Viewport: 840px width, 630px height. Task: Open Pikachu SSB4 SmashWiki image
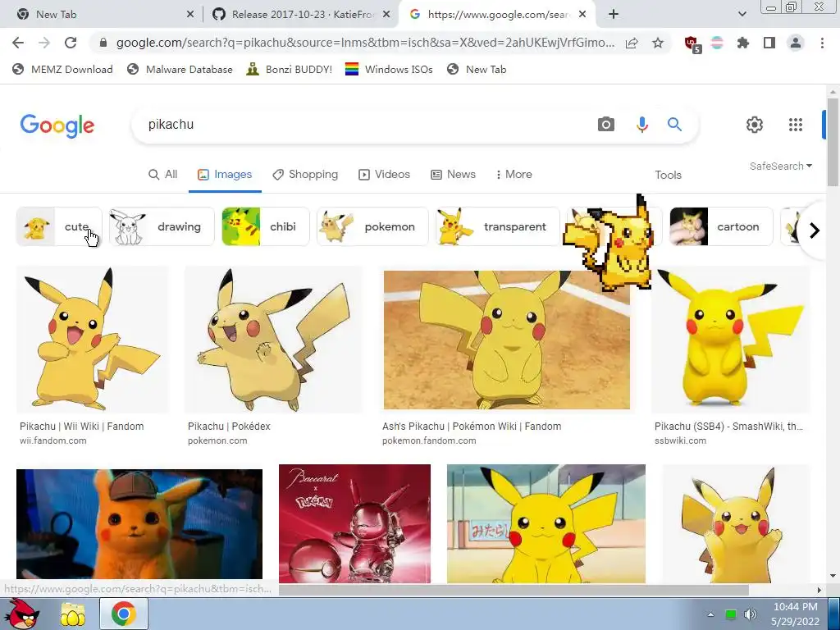click(x=731, y=339)
